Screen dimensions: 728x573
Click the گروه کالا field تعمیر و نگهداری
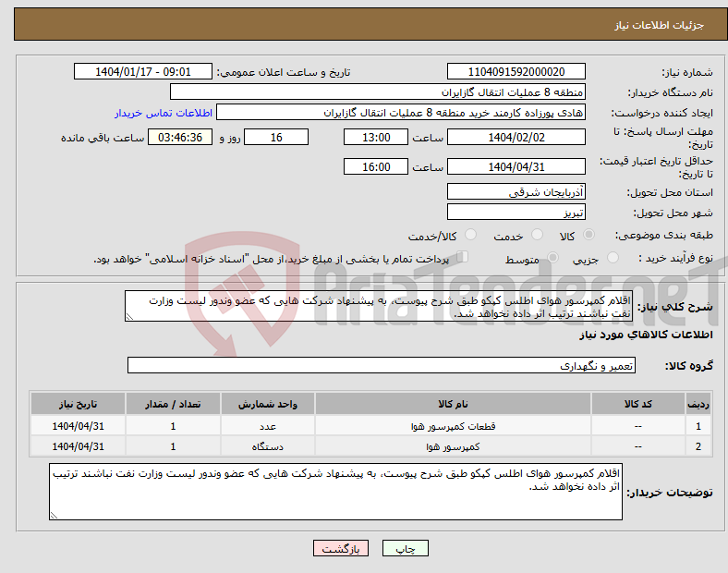pos(382,365)
